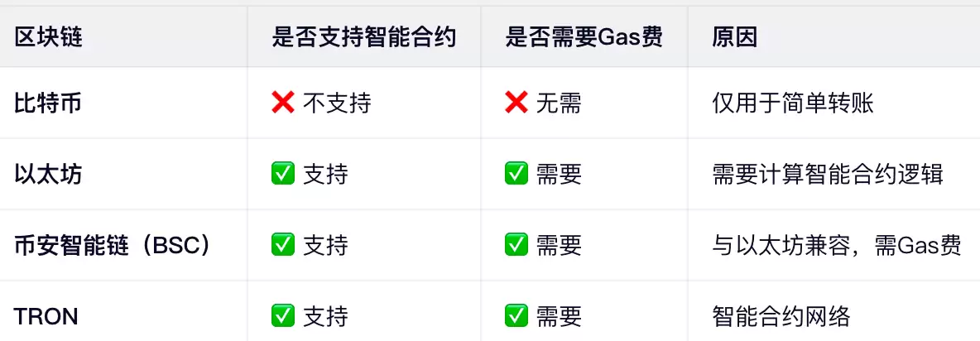980x341 pixels.
Task: Click the red X beside 无需 in 比特币 row
Action: [516, 103]
